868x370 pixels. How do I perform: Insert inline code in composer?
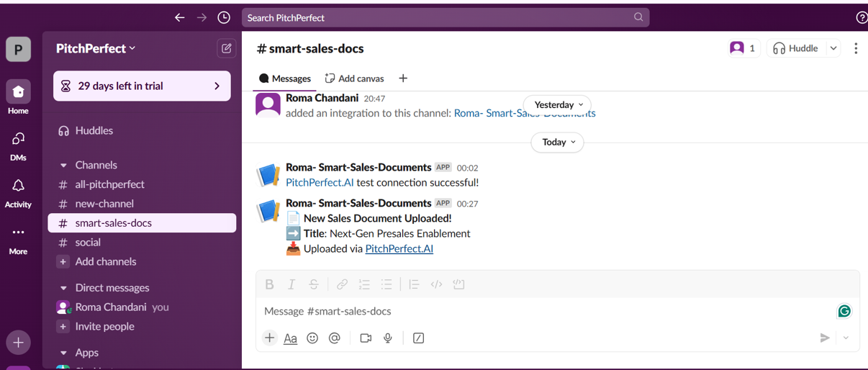coord(436,284)
